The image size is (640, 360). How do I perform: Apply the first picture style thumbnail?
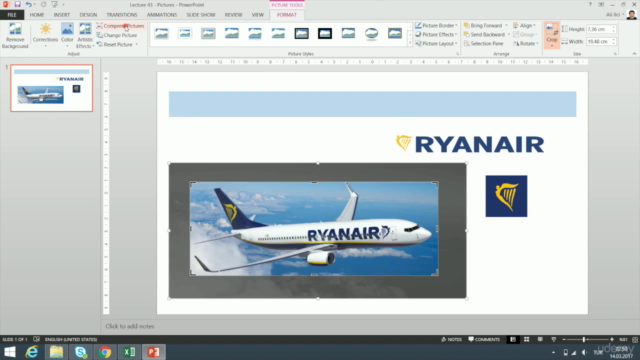coord(162,33)
